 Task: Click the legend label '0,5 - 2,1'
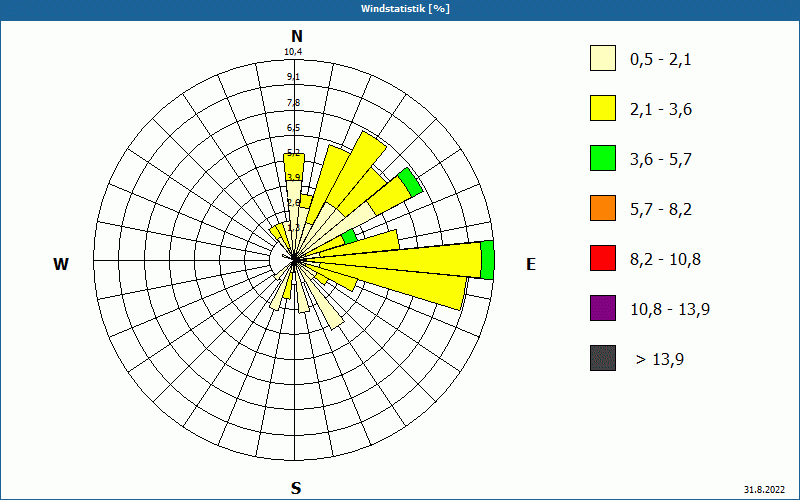(661, 60)
